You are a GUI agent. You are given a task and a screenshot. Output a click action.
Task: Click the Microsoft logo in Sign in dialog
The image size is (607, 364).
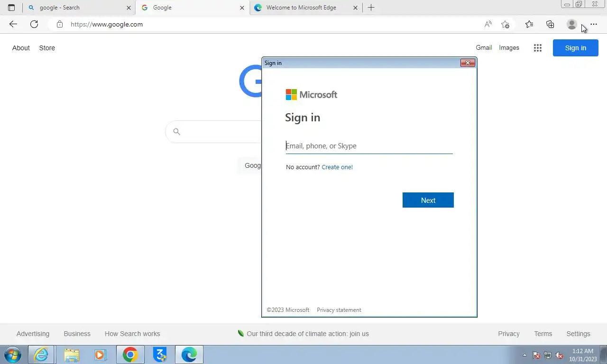[312, 95]
